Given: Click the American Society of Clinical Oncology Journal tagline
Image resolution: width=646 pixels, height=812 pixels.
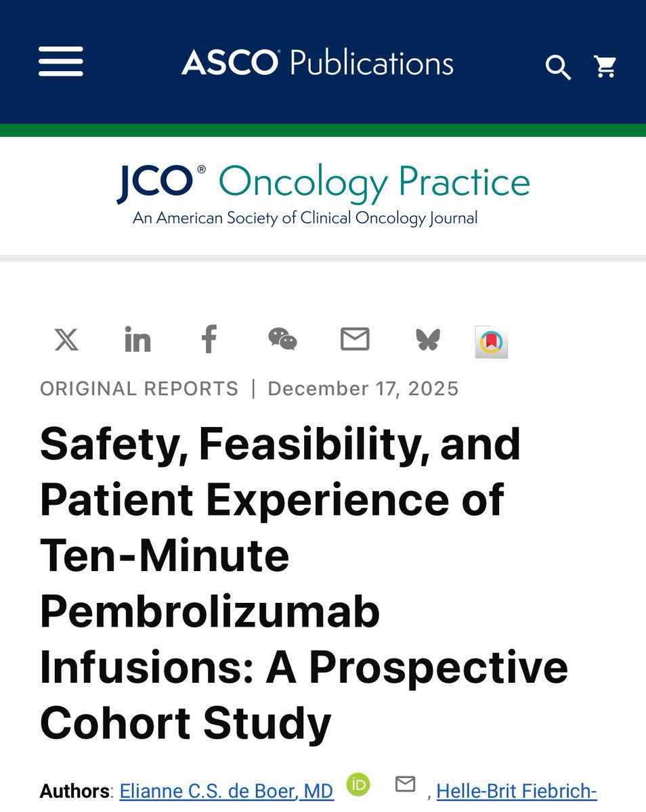Looking at the screenshot, I should 305,219.
